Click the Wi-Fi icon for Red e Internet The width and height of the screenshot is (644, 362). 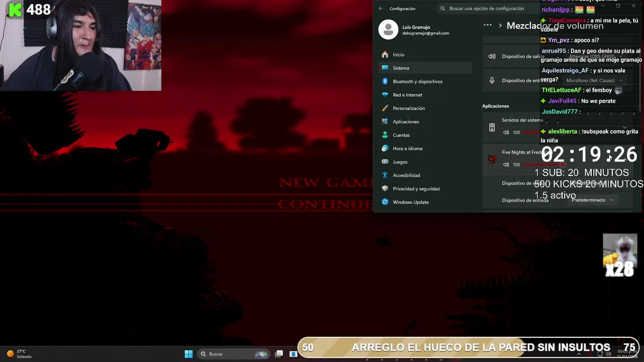[x=385, y=95]
